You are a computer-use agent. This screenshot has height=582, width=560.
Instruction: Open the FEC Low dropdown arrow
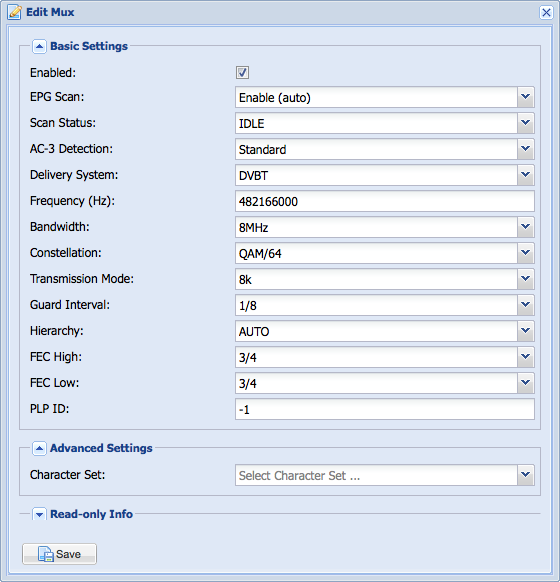[x=525, y=383]
